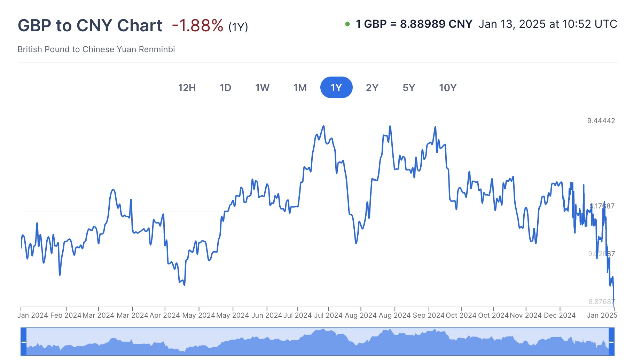The image size is (633, 364).
Task: Choose the 1W time period
Action: 262,88
